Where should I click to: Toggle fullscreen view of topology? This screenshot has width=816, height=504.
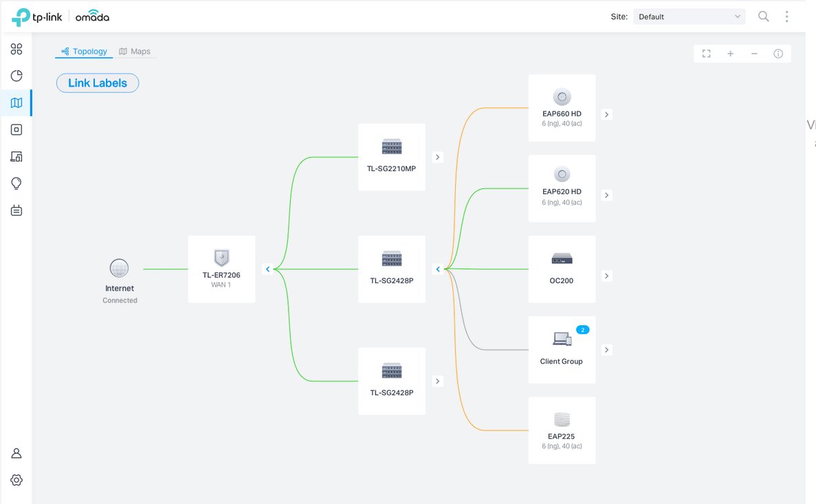click(x=706, y=54)
